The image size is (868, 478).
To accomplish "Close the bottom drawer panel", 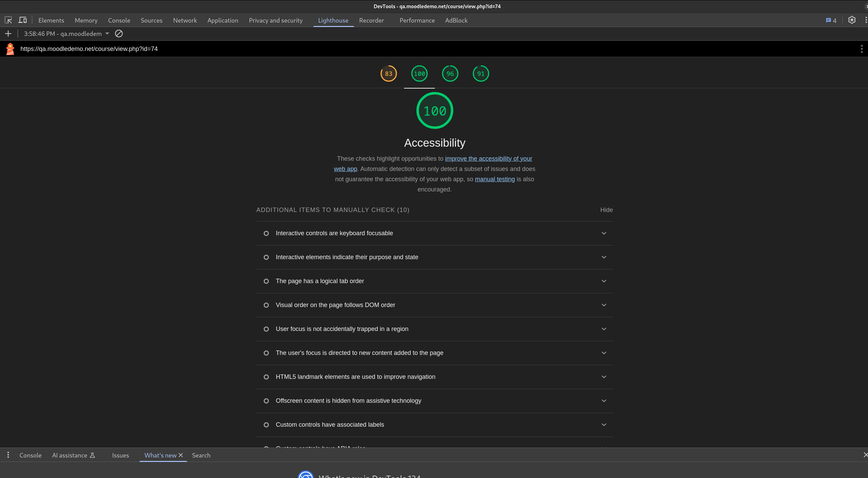I will [x=865, y=455].
